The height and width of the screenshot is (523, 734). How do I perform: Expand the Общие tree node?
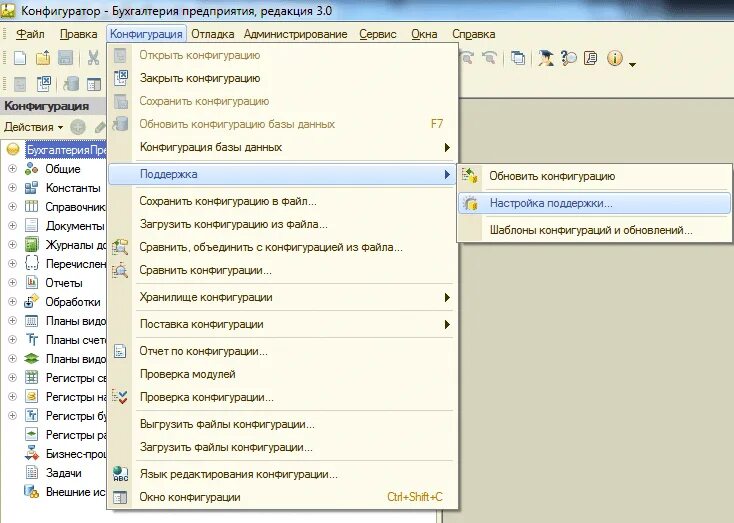click(13, 169)
